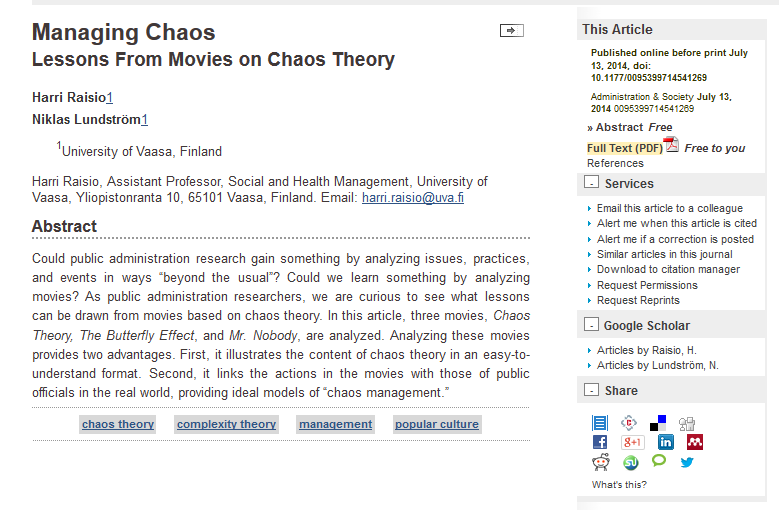Click the arrow box next to the title

point(512,31)
